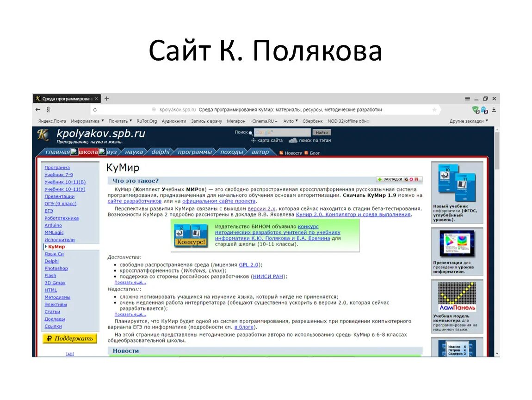Open Avito bookmarks folder dropdown
Viewport: 532px width, 400px height.
tap(291, 121)
